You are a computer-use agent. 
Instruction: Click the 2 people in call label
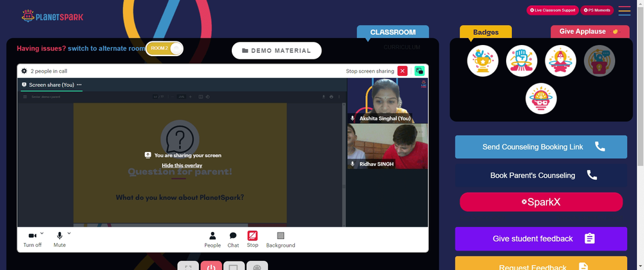49,71
